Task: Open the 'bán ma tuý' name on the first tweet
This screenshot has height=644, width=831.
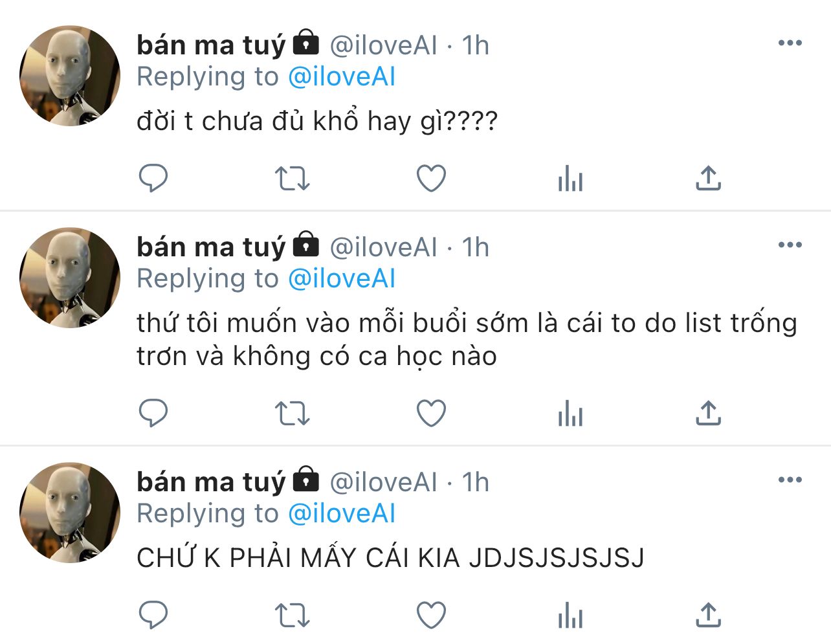Action: click(x=211, y=45)
